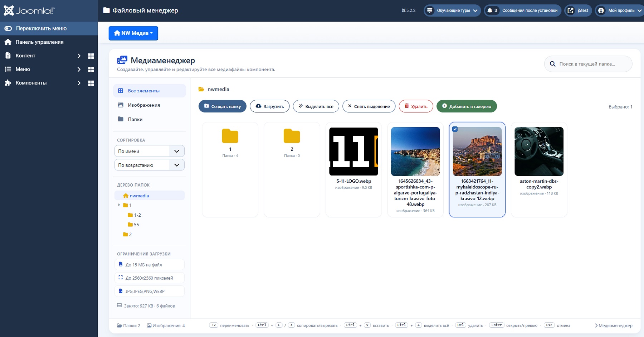This screenshot has width=644, height=337.
Task: Click Снять выделение button
Action: click(369, 106)
